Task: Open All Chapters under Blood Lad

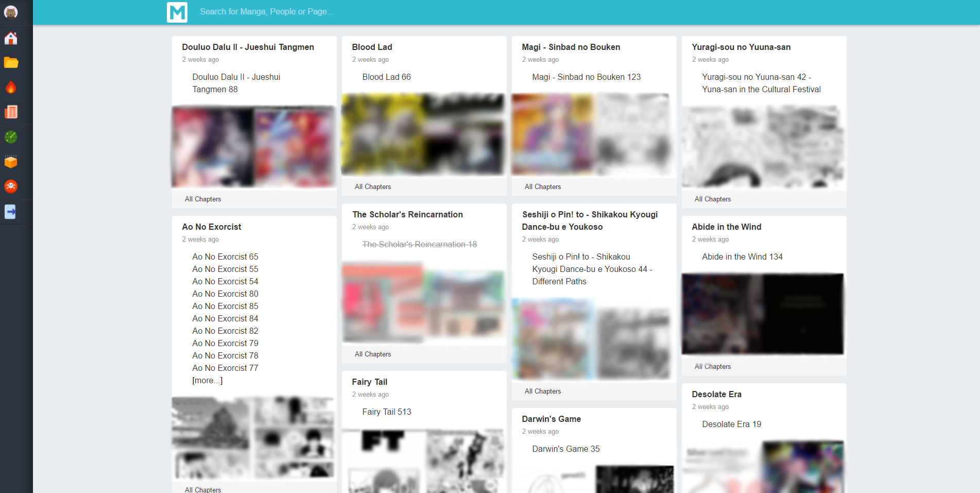Action: (373, 187)
